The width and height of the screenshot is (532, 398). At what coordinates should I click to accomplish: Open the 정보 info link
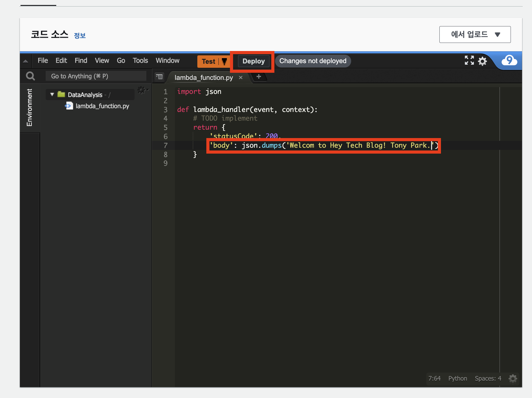(x=80, y=35)
